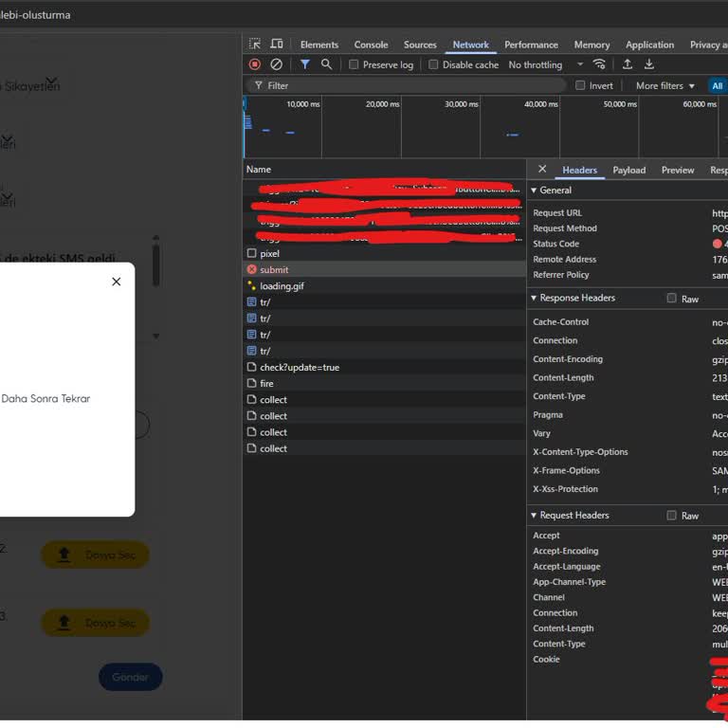Open network conditions wifi icon

[x=599, y=64]
